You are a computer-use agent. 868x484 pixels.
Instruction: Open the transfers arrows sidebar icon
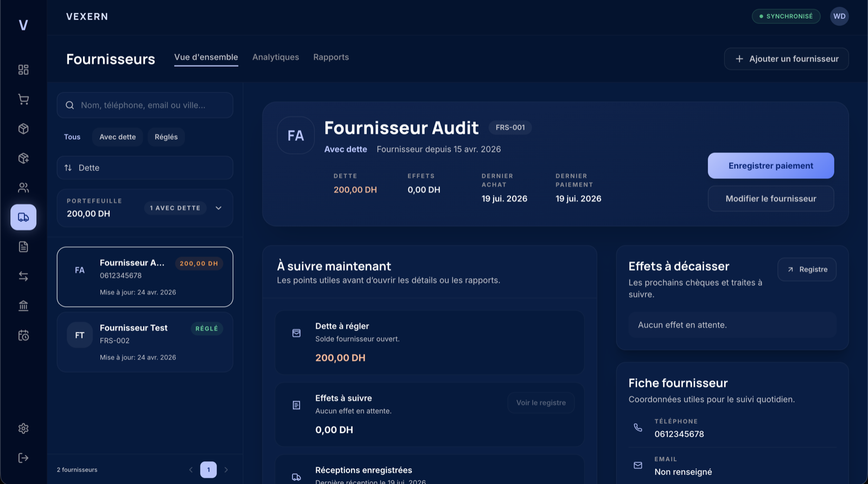(x=23, y=276)
